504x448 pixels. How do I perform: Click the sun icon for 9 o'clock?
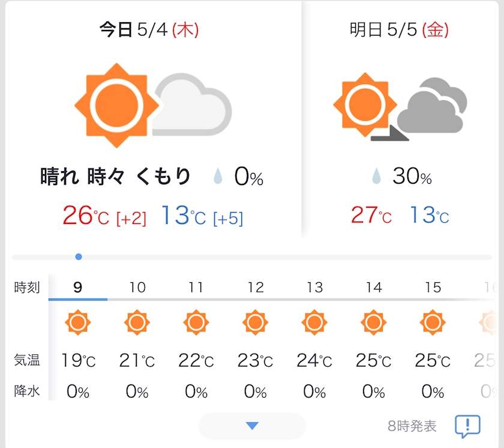78,322
